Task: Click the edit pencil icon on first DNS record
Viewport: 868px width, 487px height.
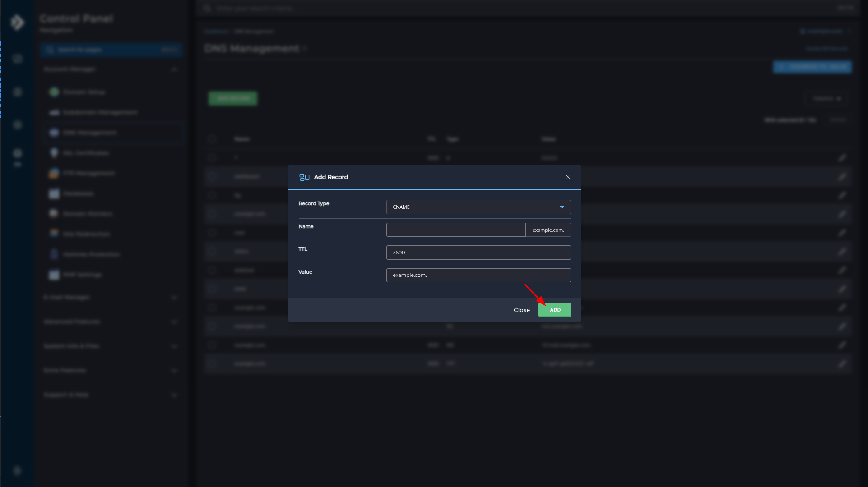Action: point(843,158)
